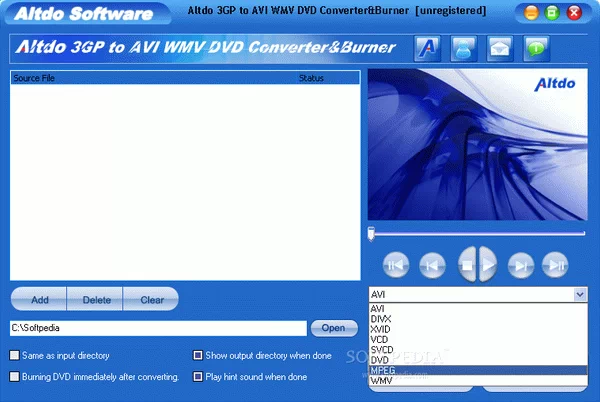This screenshot has width=600, height=402.
Task: Click the Add button
Action: point(40,299)
